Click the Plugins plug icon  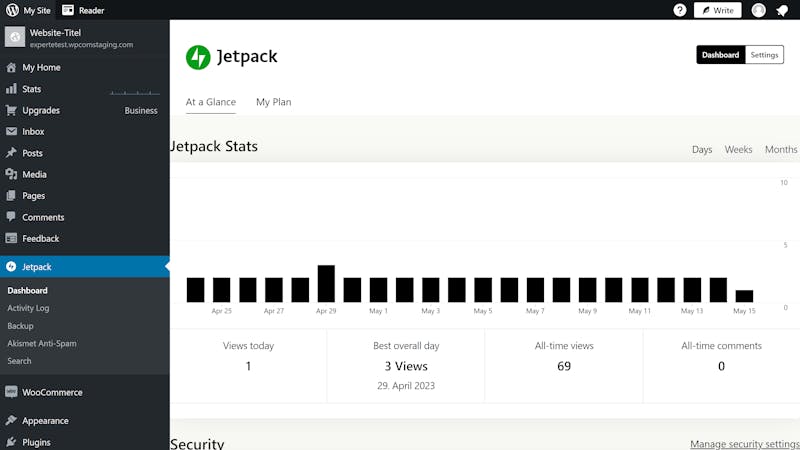click(x=11, y=442)
